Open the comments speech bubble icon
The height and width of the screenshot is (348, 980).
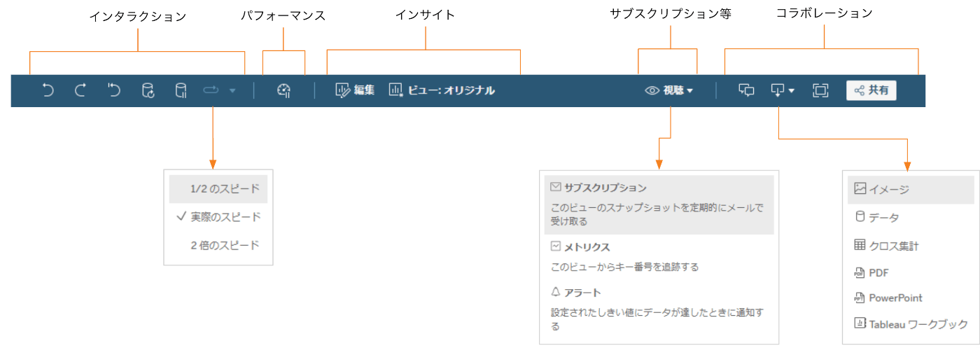pos(748,90)
